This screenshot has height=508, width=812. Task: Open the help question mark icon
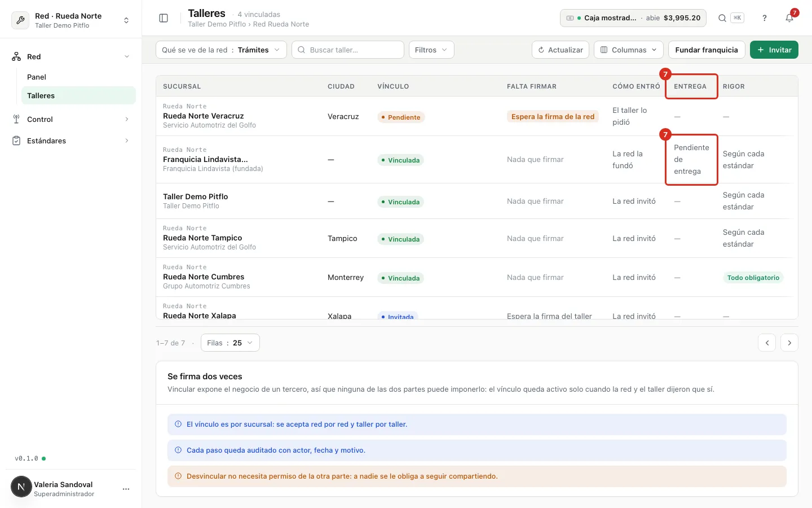(765, 18)
